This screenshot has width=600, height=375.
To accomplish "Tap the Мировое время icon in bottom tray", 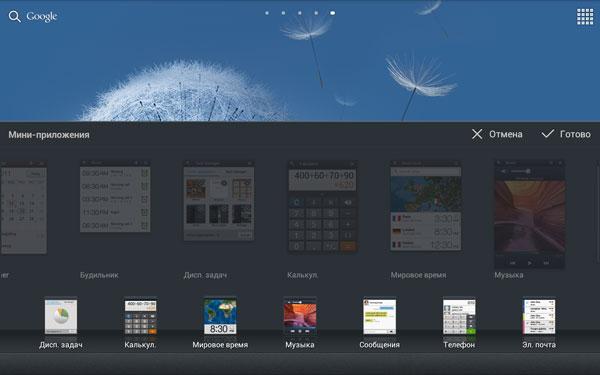I will coord(220,316).
